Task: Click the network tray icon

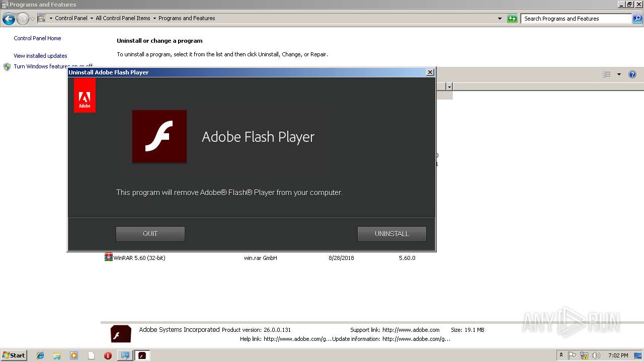Action: (x=584, y=355)
